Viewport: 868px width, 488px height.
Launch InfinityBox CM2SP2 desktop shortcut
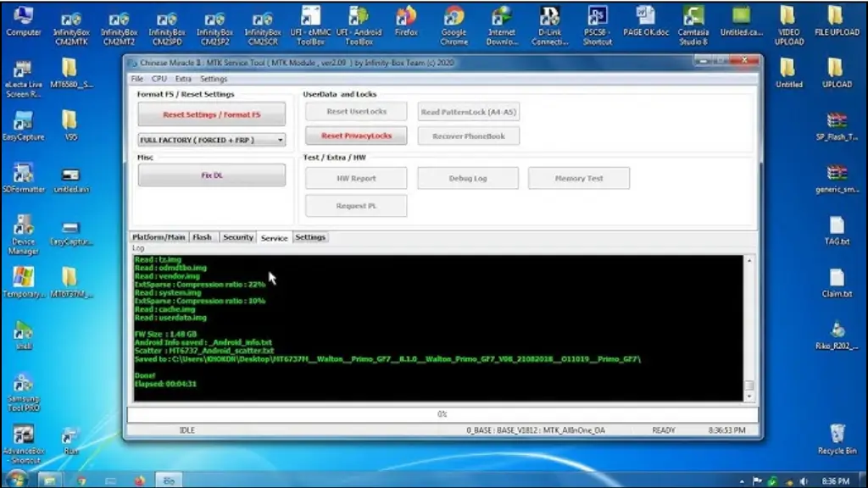coord(214,27)
